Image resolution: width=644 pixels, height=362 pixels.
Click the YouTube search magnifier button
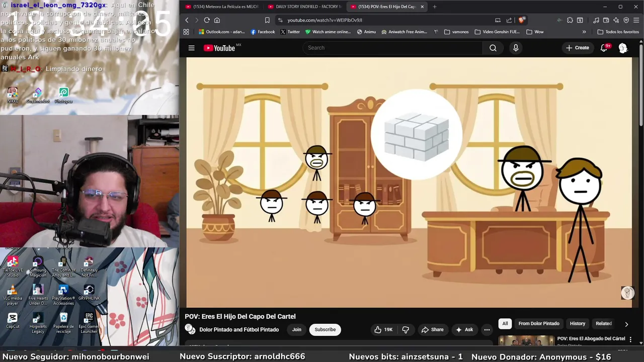click(x=493, y=48)
